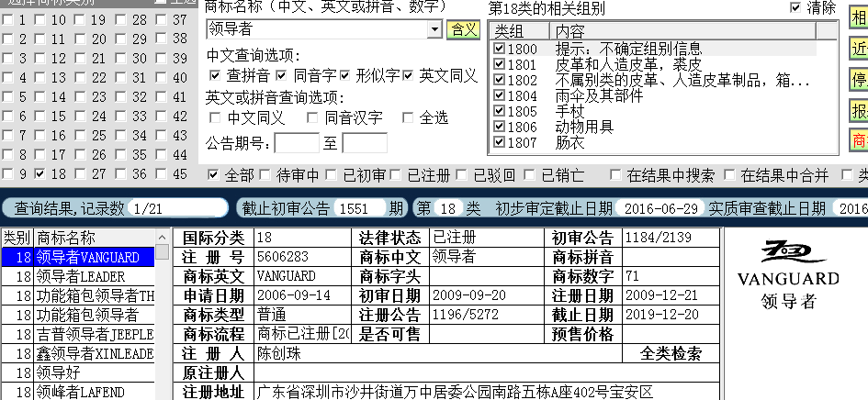Click the 商标名称 column header
Viewport: 868px width, 400px height.
pos(95,238)
